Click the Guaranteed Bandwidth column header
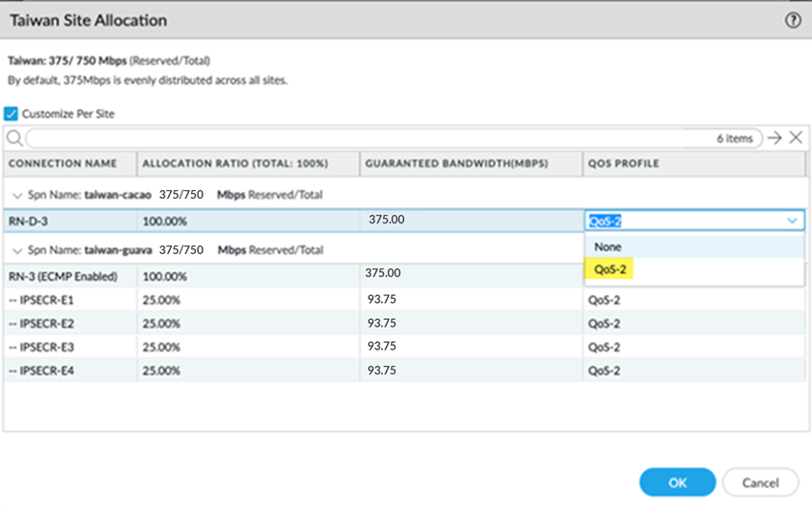The width and height of the screenshot is (812, 512). coord(457,163)
